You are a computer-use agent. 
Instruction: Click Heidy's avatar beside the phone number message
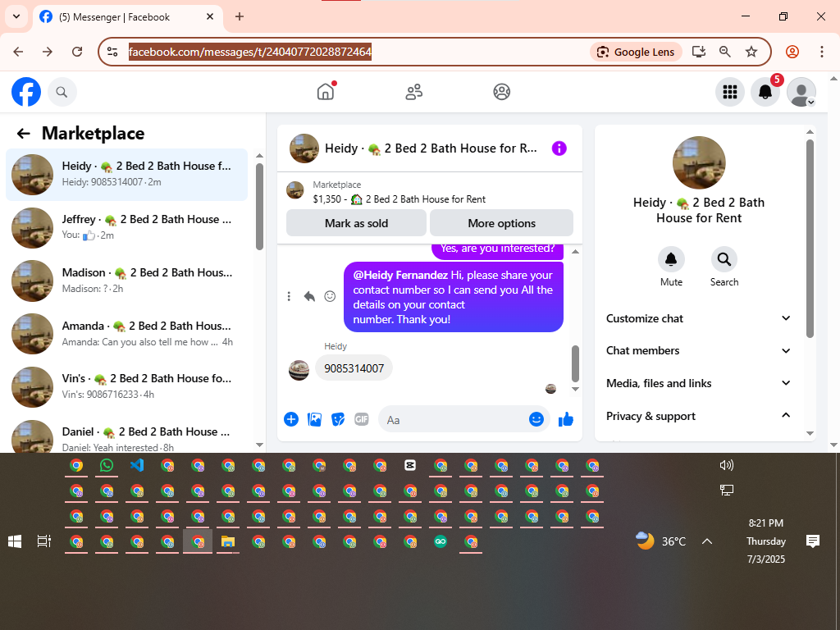click(x=299, y=370)
